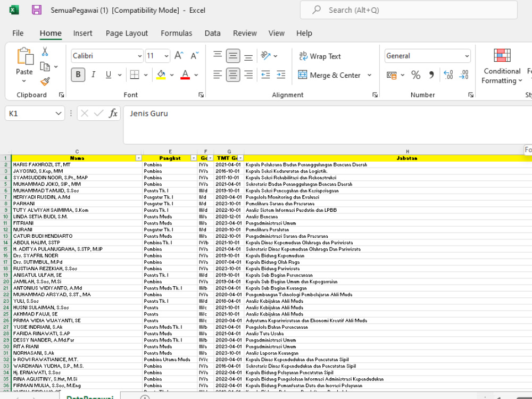Click the Copy icon
The width and height of the screenshot is (532, 399).
[x=45, y=66]
